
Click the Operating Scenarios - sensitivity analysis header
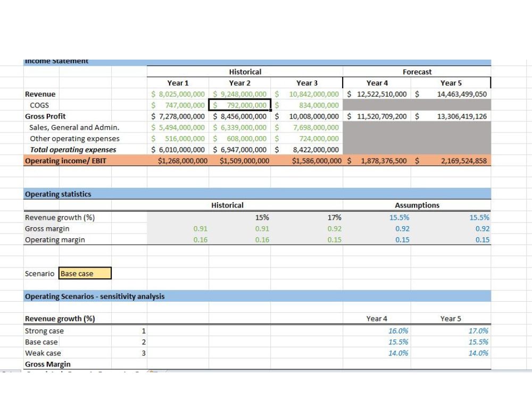pyautogui.click(x=257, y=296)
